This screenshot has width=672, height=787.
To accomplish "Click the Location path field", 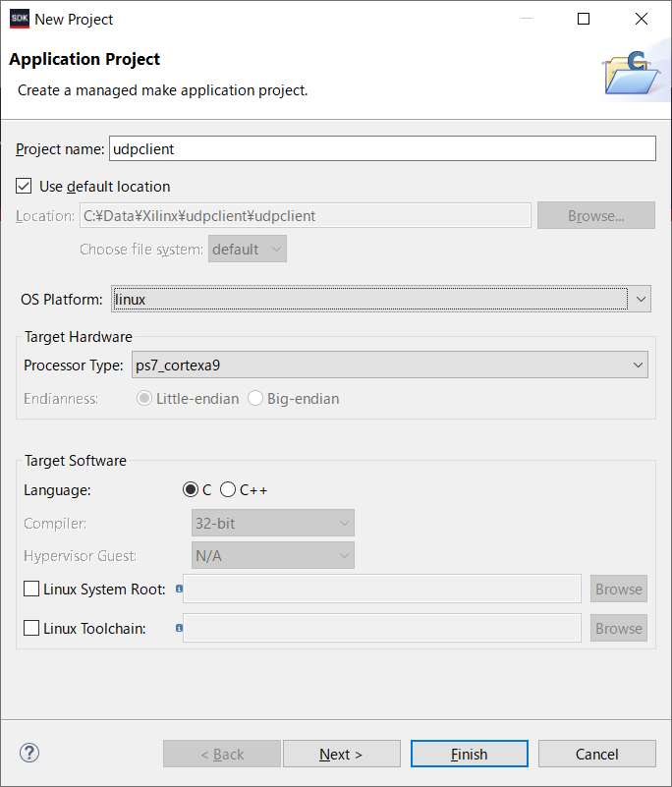I will (x=306, y=215).
